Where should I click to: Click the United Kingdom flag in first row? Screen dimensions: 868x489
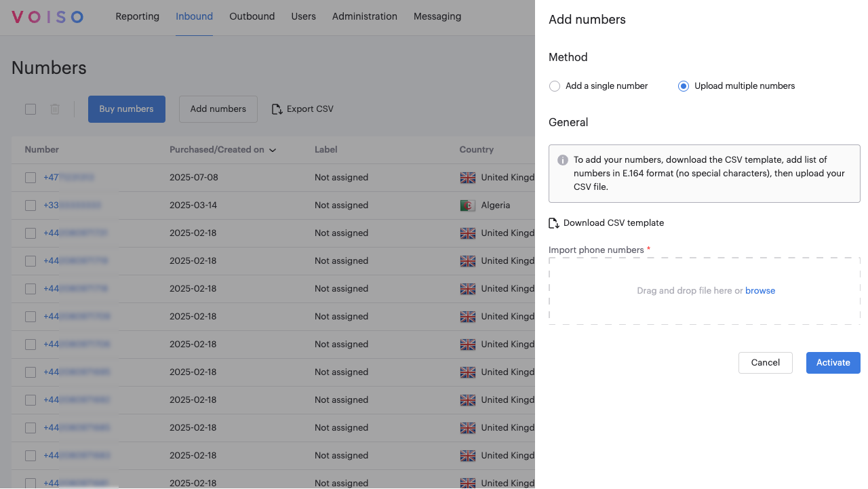468,178
